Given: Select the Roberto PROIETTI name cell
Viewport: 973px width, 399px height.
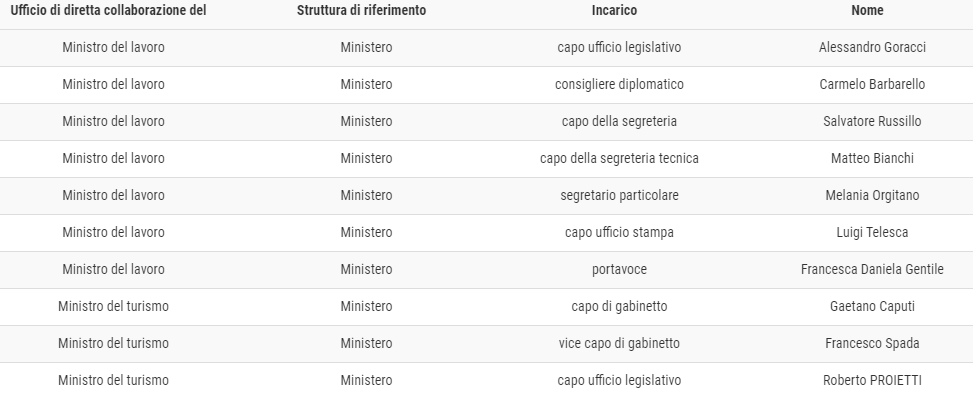Looking at the screenshot, I should click(872, 380).
